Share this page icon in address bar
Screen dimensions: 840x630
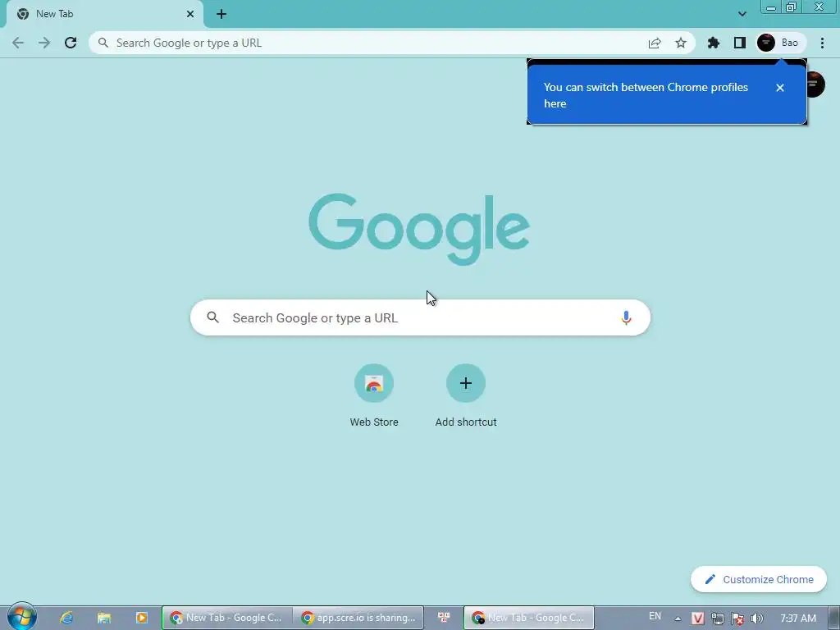(654, 43)
